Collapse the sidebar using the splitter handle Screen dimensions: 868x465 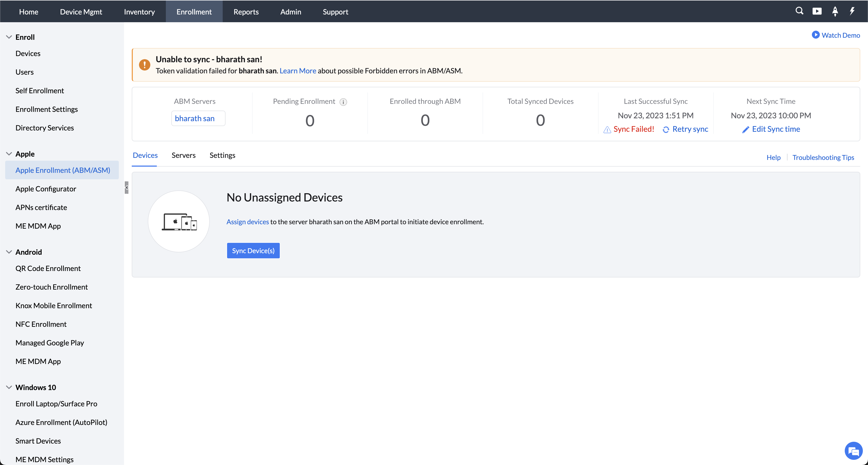[126, 187]
